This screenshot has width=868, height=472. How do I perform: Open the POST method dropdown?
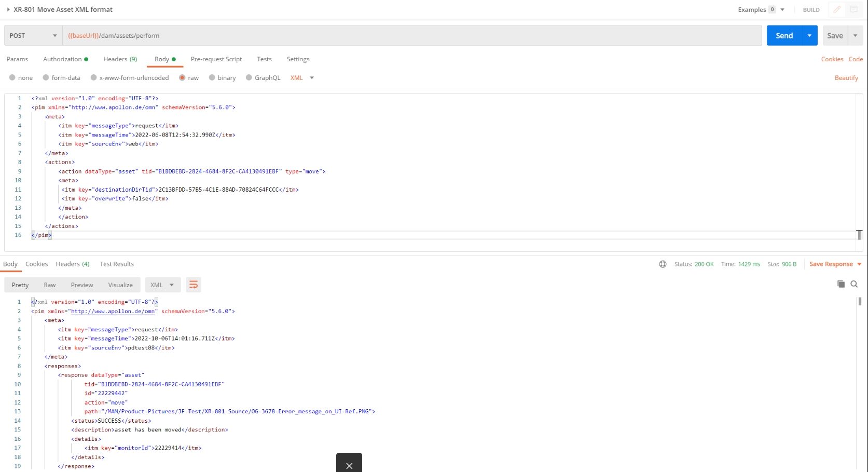click(x=33, y=35)
